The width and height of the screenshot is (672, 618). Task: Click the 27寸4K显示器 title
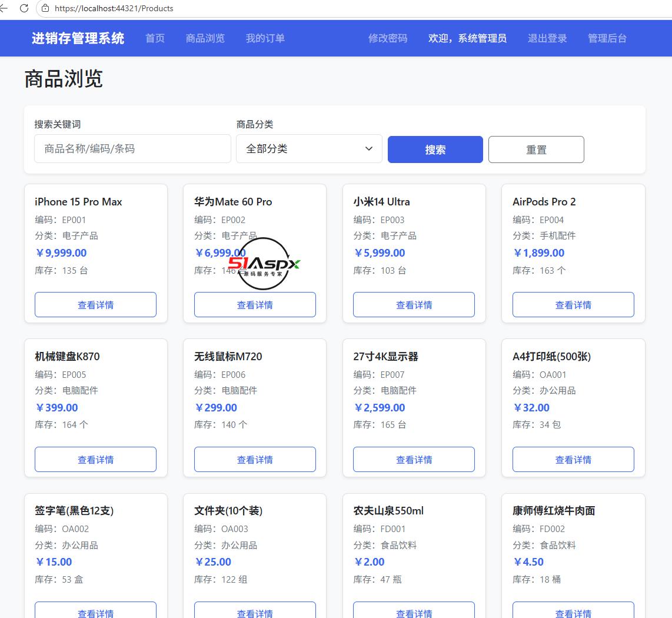point(385,357)
